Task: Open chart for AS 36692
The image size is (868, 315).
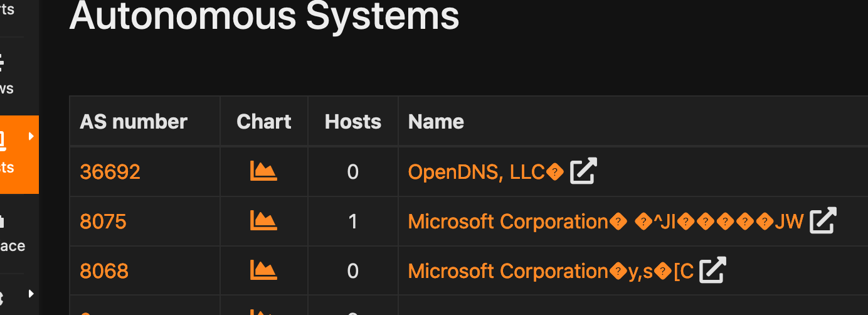Action: pyautogui.click(x=263, y=171)
